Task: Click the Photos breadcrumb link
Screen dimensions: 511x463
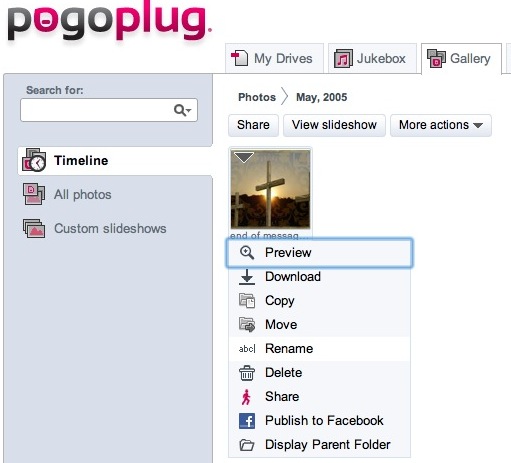Action: click(257, 97)
